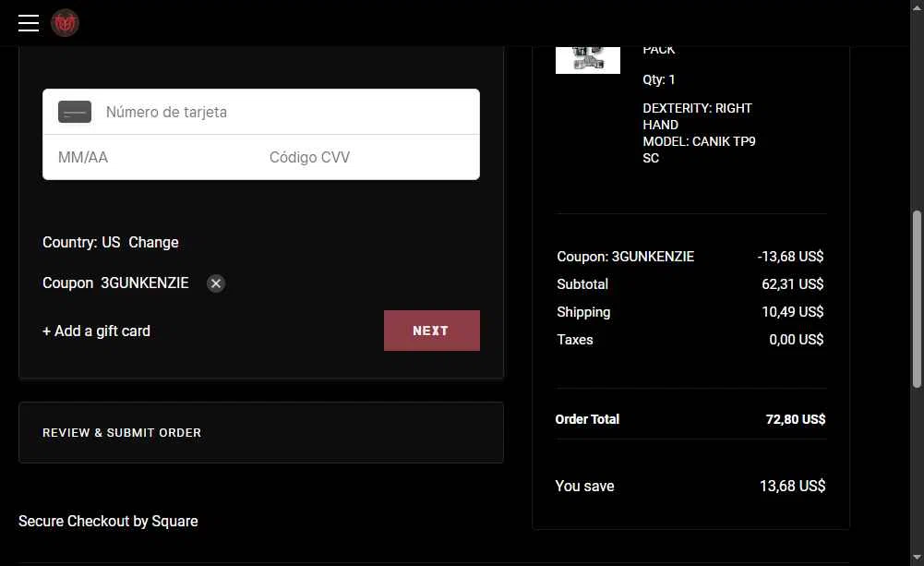Click the MODEL: CANIK TP9 SC text

click(699, 150)
